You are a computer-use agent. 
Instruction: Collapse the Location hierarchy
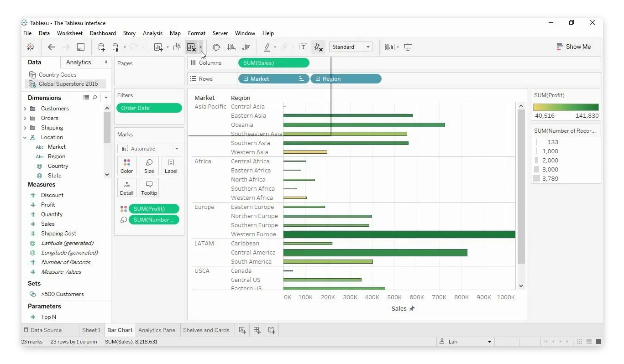25,137
